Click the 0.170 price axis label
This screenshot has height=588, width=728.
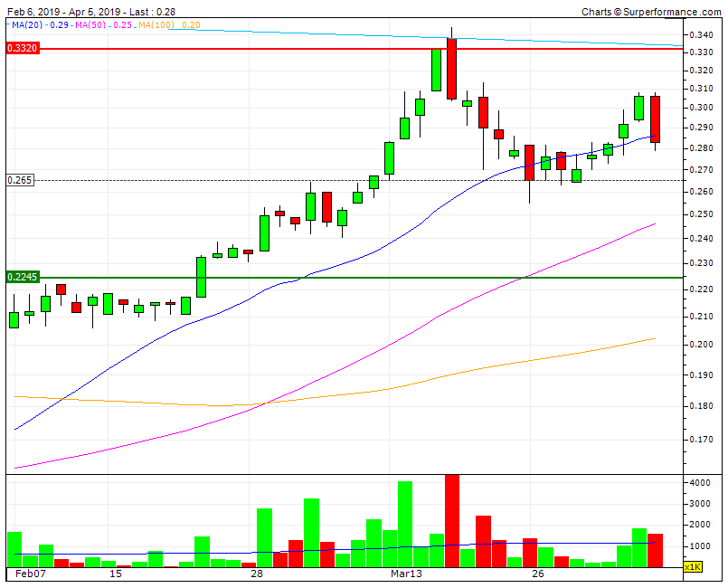(x=701, y=440)
